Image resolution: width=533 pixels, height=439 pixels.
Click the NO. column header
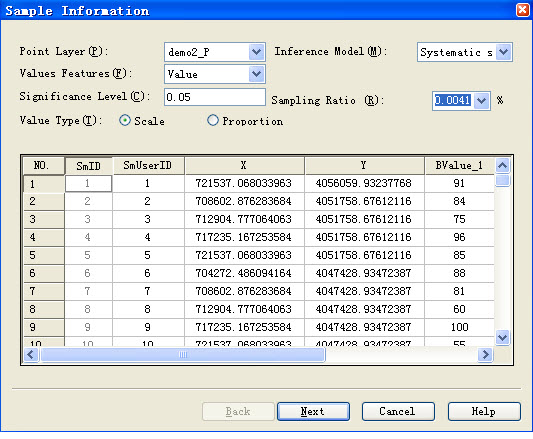tap(44, 166)
